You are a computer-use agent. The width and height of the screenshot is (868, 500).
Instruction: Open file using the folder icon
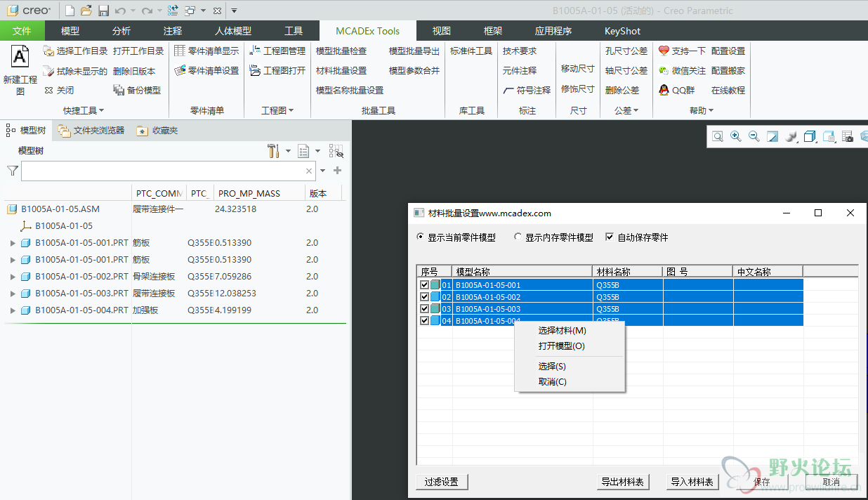coord(86,11)
